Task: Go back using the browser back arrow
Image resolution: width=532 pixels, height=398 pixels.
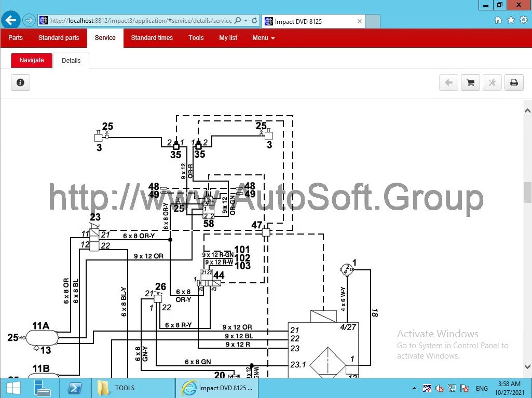Action: coord(10,20)
